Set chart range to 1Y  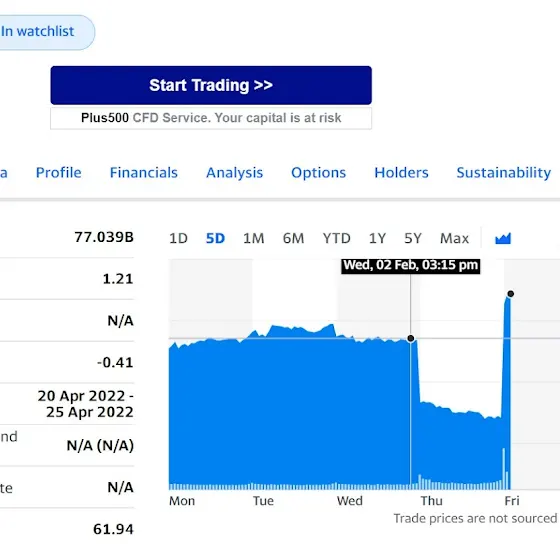tap(378, 238)
